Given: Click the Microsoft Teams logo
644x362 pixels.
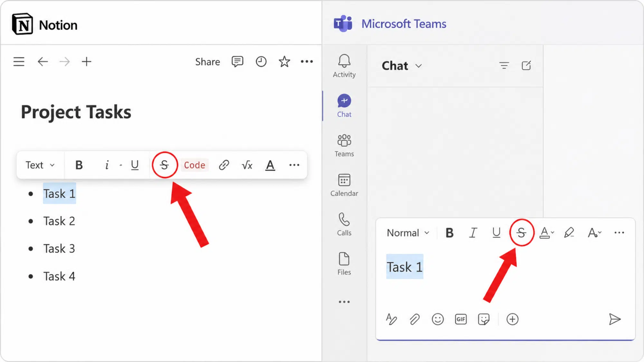Looking at the screenshot, I should pos(343,23).
